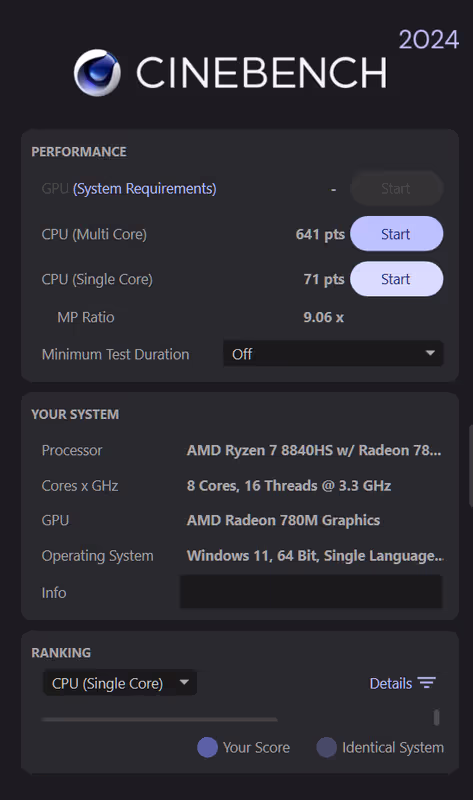The height and width of the screenshot is (800, 473).
Task: Click the Details filter lines icon
Action: coord(427,683)
